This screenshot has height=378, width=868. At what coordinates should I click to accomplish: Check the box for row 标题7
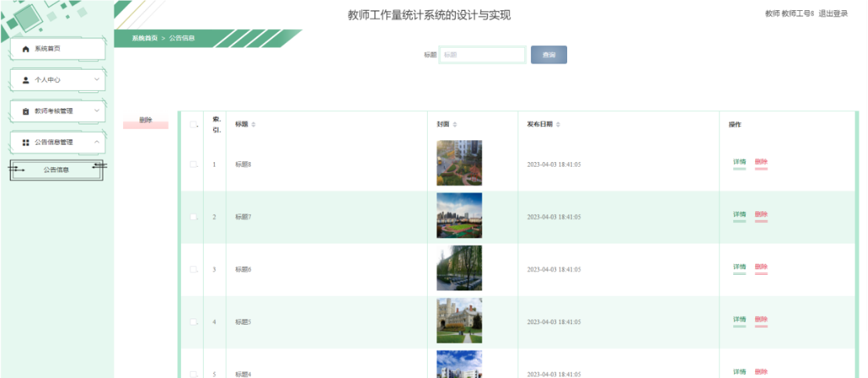pyautogui.click(x=193, y=217)
